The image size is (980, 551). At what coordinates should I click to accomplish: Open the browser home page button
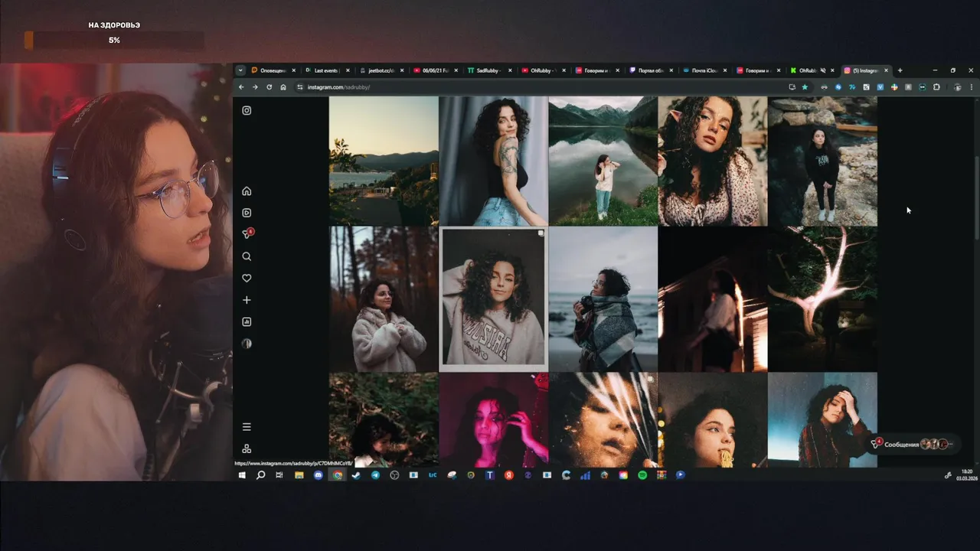(x=283, y=87)
